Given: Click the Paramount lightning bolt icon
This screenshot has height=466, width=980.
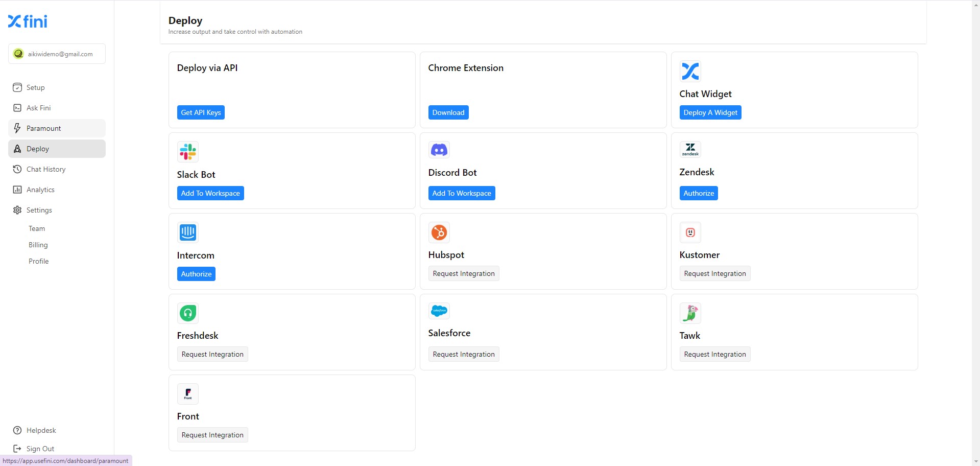Looking at the screenshot, I should point(17,128).
